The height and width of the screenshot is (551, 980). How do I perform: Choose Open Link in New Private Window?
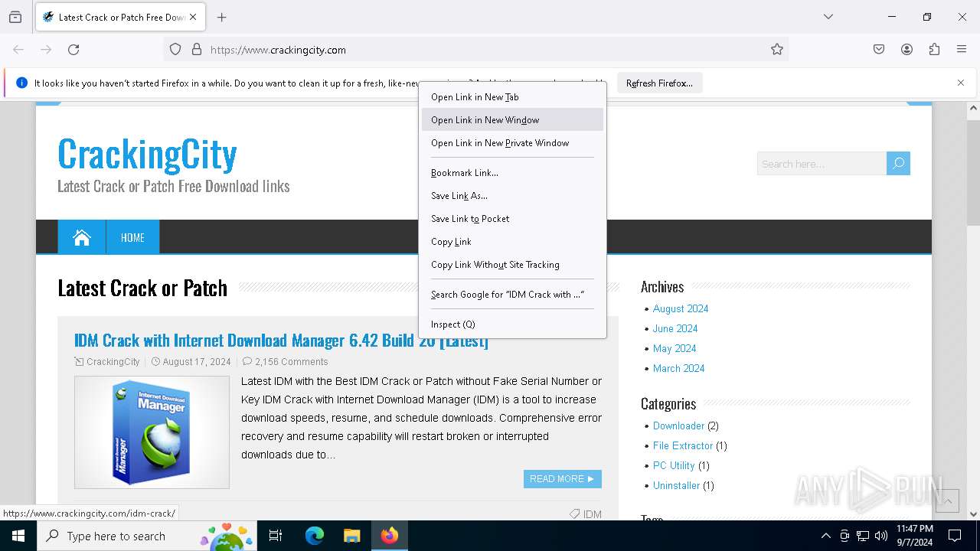point(512,143)
